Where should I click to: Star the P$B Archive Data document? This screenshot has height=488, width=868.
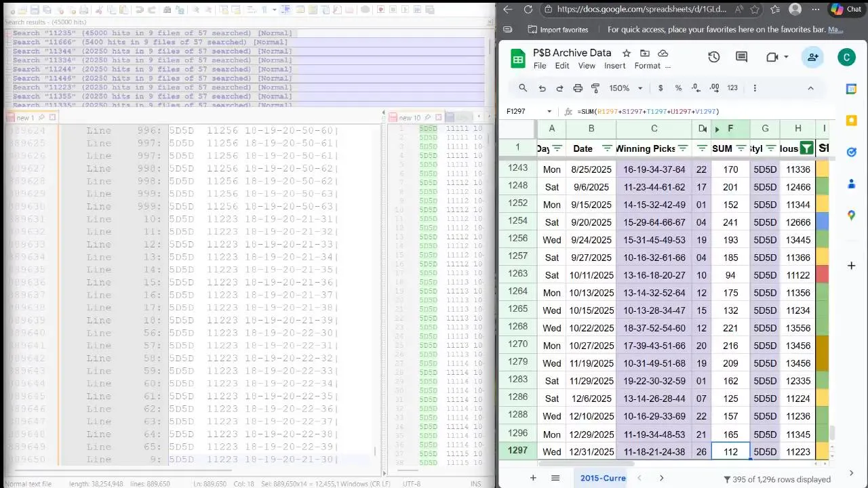(x=627, y=53)
